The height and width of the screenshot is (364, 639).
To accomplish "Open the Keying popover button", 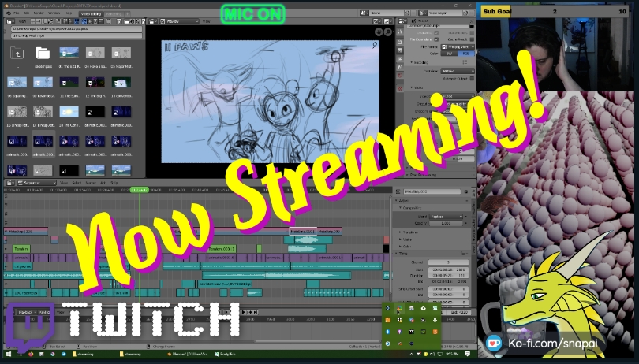I will (x=44, y=312).
